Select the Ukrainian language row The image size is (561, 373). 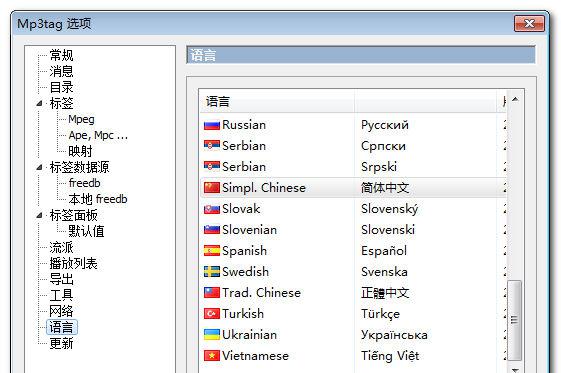pyautogui.click(x=353, y=335)
